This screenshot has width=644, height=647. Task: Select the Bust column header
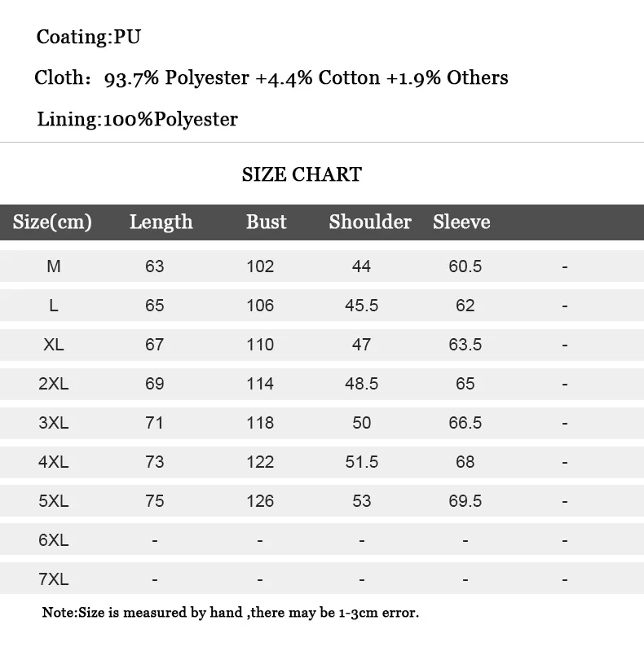pyautogui.click(x=267, y=222)
